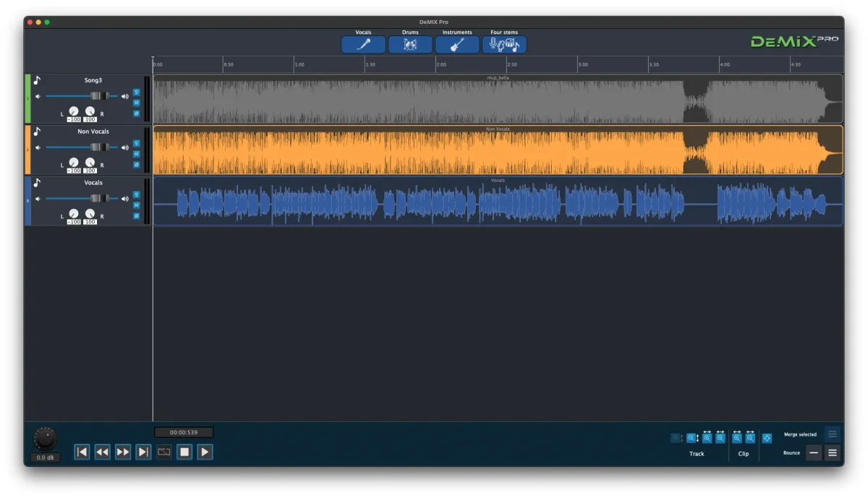Click the active Track vertical zoom out icon
The height and width of the screenshot is (498, 868).
click(x=691, y=438)
